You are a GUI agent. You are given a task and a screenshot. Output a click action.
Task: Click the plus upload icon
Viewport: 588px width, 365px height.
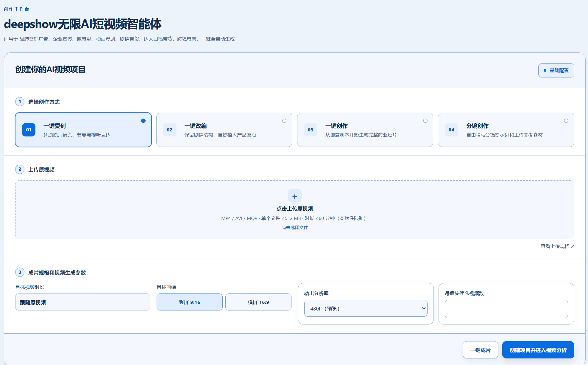click(x=294, y=195)
